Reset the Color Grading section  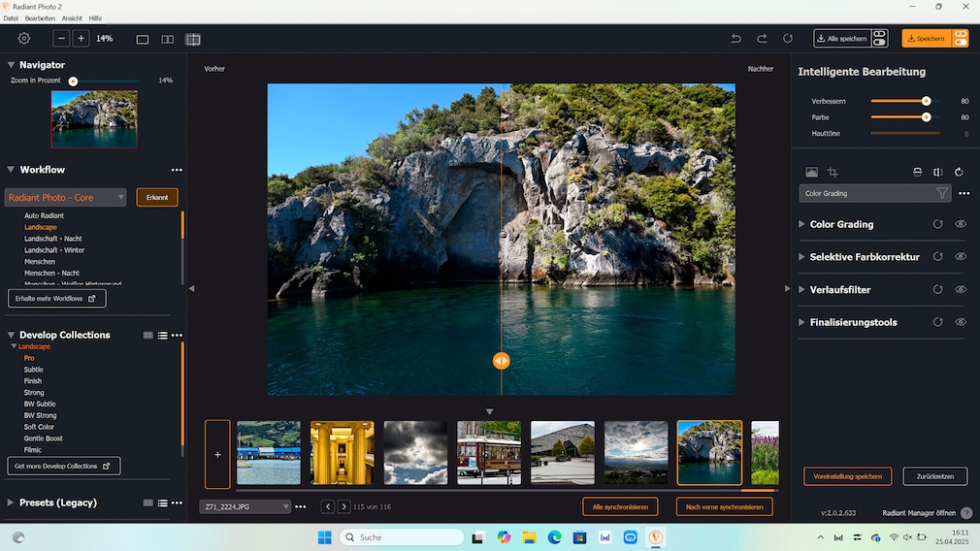937,224
